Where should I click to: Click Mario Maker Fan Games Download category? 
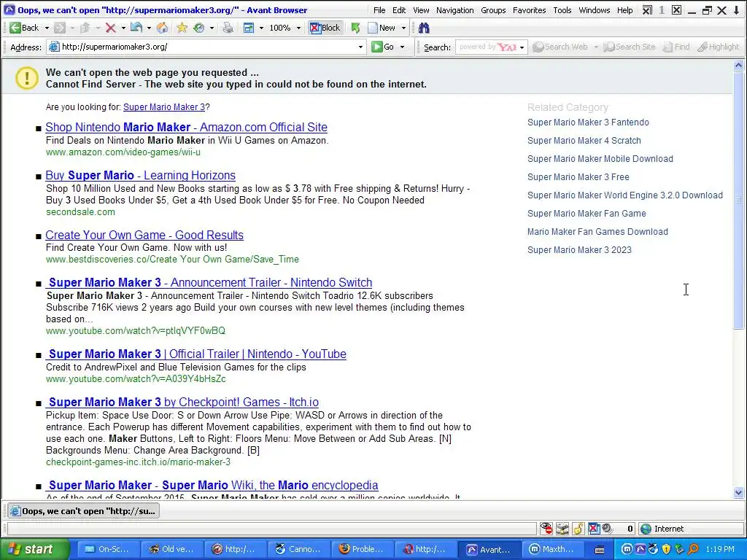597,232
